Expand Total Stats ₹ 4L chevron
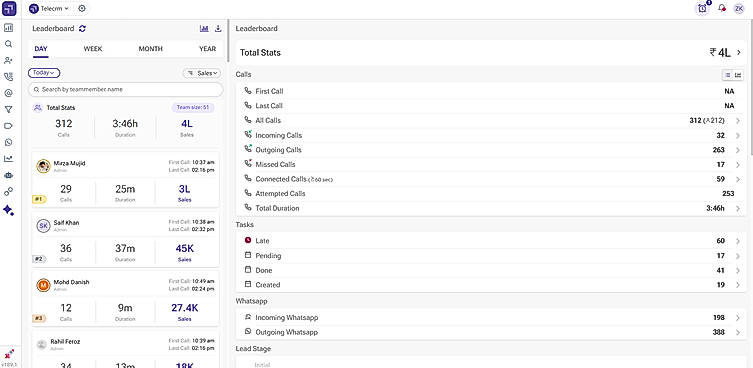The width and height of the screenshot is (753, 368). tap(739, 53)
